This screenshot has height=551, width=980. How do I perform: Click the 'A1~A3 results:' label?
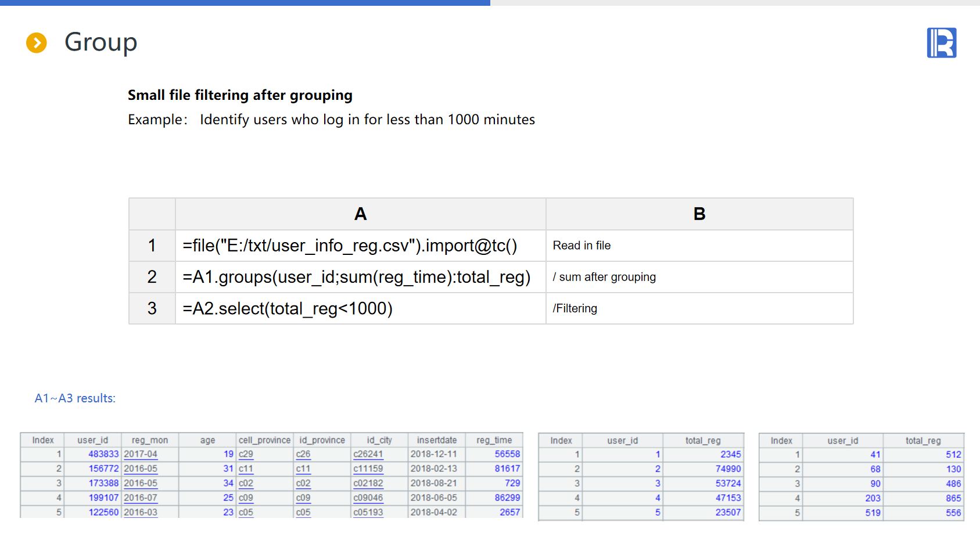click(75, 398)
